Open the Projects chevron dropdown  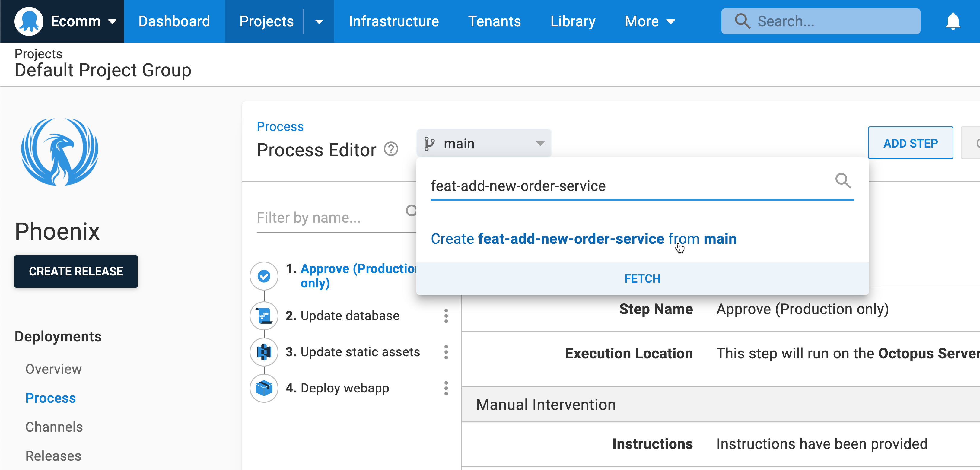pos(319,22)
